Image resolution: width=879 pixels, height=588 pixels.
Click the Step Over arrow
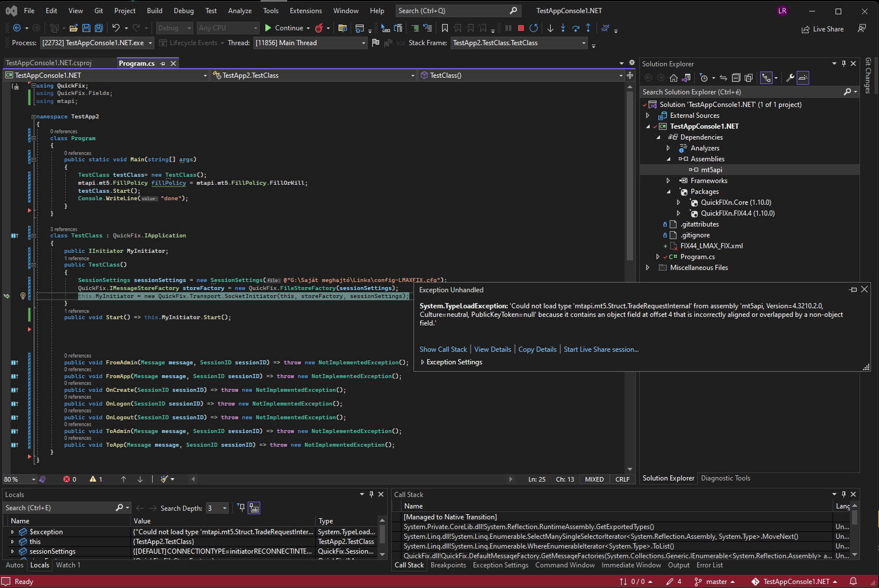click(575, 28)
